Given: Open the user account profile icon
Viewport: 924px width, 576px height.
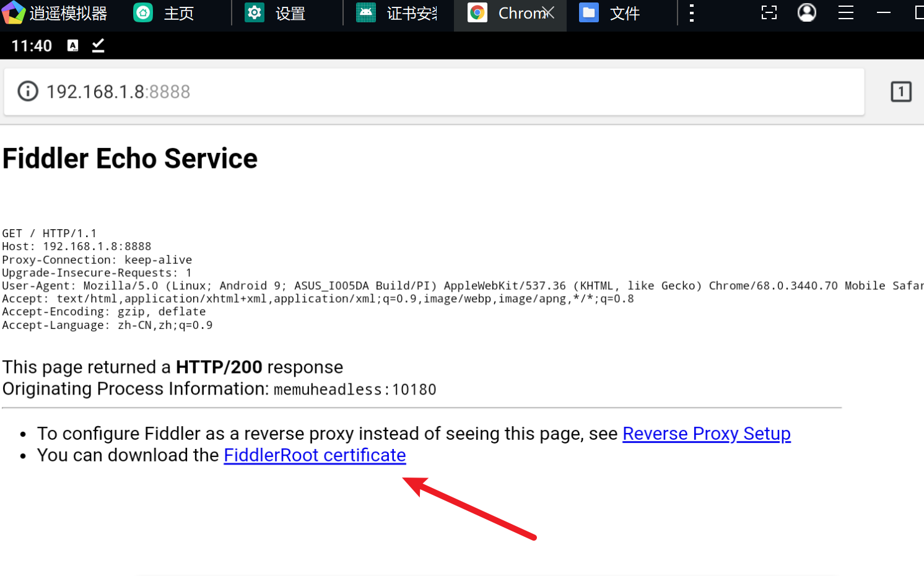Looking at the screenshot, I should (807, 13).
